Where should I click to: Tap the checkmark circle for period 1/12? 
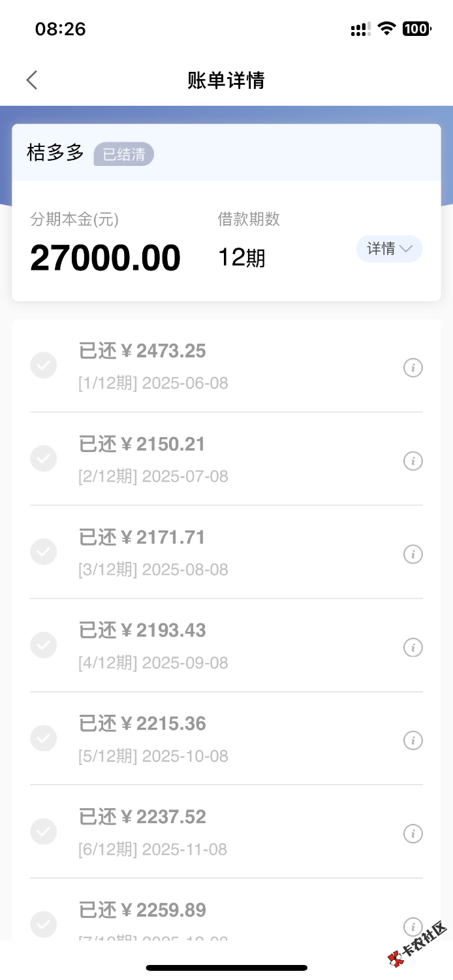(x=44, y=365)
